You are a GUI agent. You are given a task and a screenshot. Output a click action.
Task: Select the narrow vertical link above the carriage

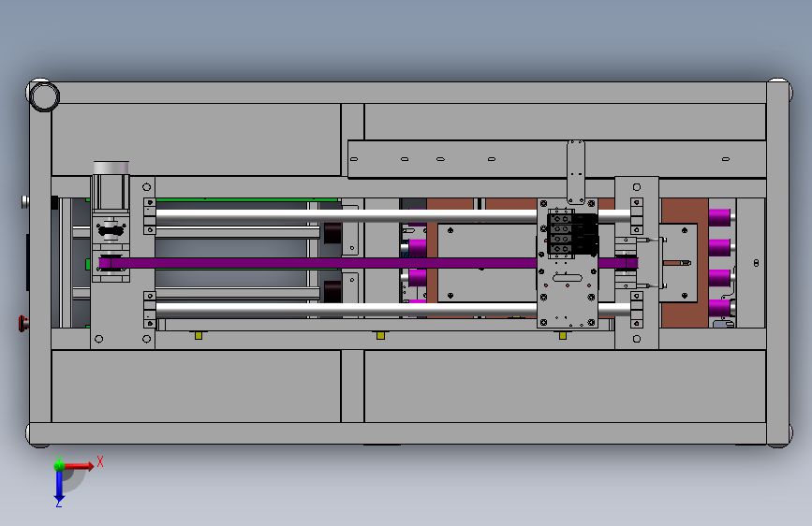pyautogui.click(x=576, y=172)
